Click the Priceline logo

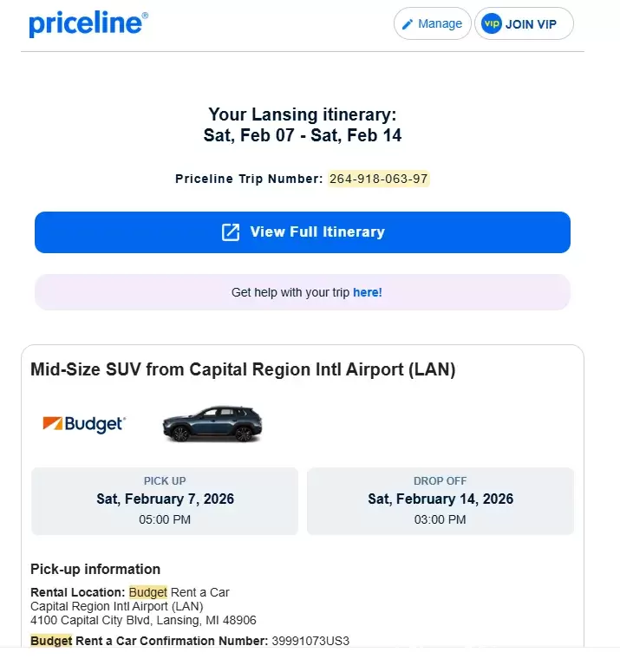click(x=88, y=23)
